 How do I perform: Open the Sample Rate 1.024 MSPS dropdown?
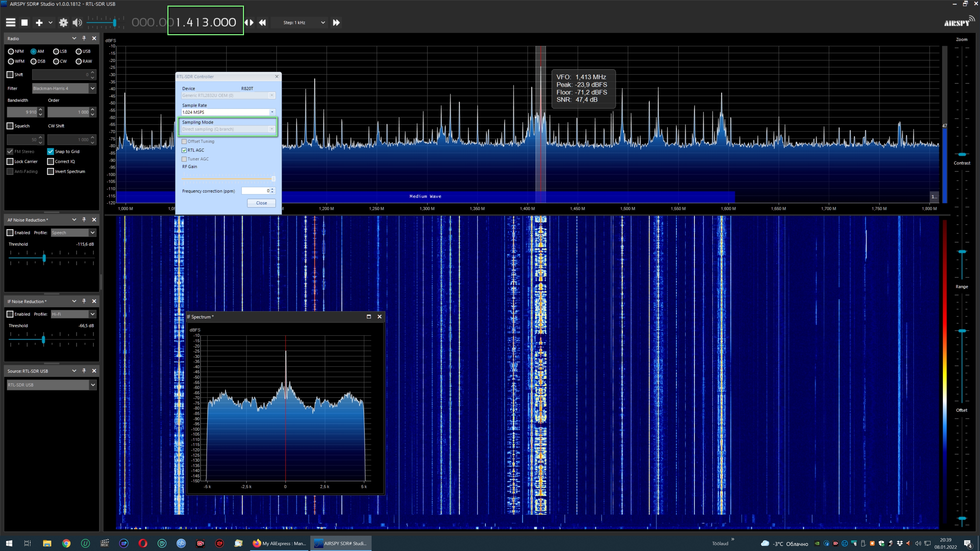pos(228,112)
